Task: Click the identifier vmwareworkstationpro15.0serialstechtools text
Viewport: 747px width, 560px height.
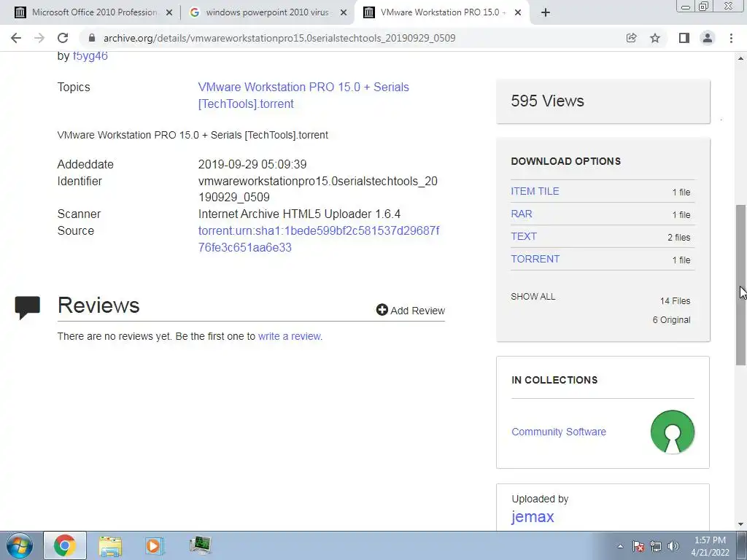Action: pyautogui.click(x=318, y=189)
